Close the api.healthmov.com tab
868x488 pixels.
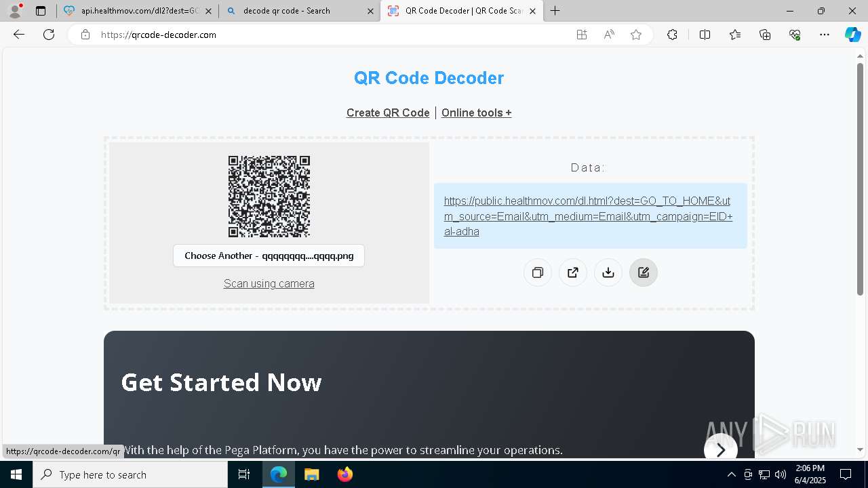tap(208, 11)
